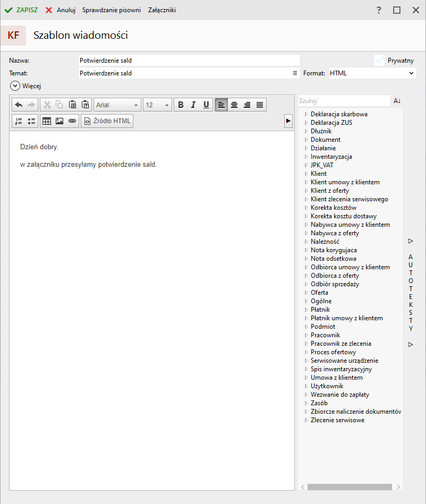Click the scroll left arrow of autotext list

point(303,487)
